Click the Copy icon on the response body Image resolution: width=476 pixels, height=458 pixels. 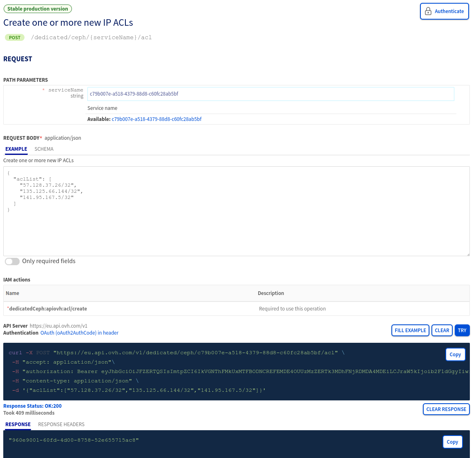(x=452, y=442)
